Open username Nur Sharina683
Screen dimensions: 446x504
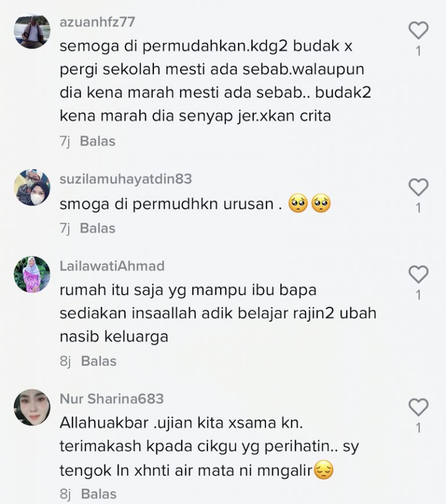(x=111, y=399)
